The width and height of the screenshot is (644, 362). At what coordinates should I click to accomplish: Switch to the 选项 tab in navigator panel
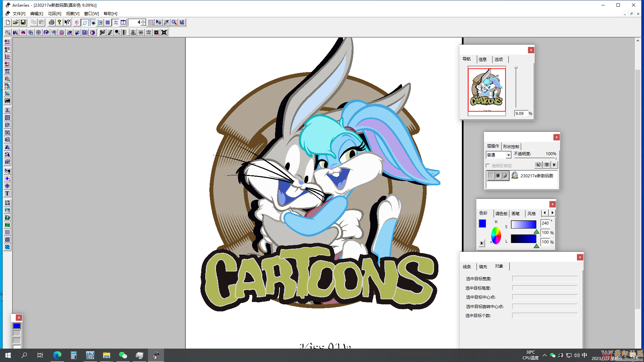click(499, 59)
